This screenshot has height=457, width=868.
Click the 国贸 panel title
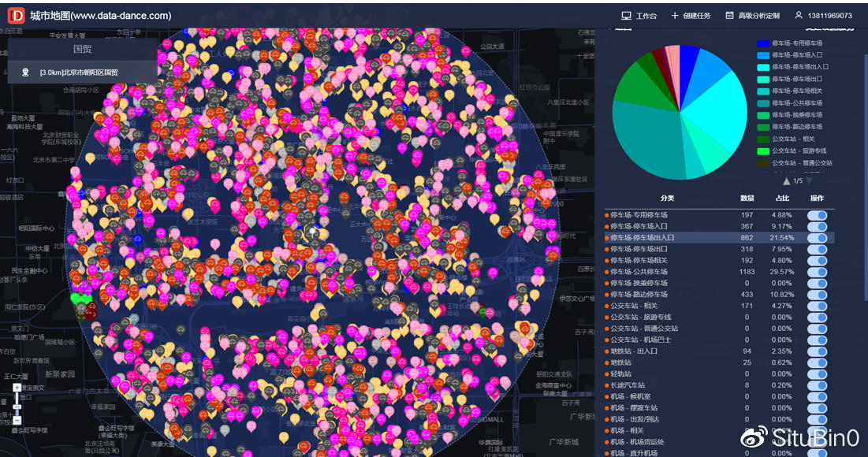(83, 49)
